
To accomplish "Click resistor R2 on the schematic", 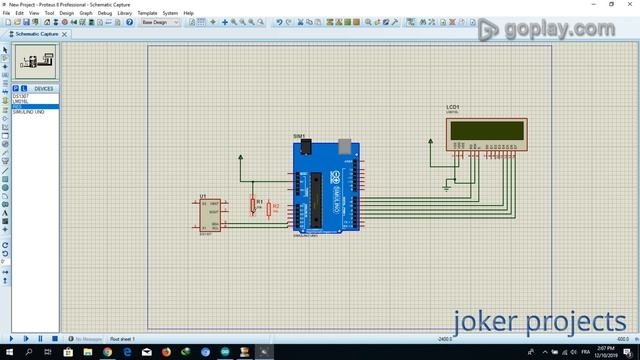I will click(x=269, y=209).
